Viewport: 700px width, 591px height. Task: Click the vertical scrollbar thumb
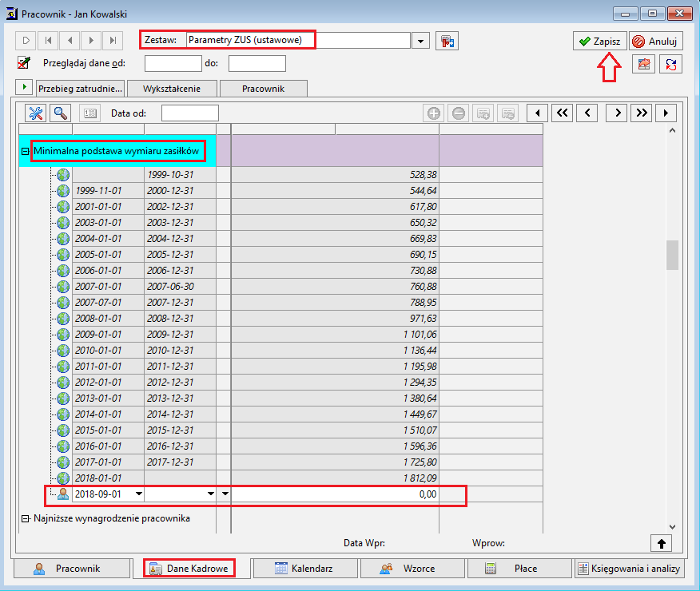(x=672, y=255)
